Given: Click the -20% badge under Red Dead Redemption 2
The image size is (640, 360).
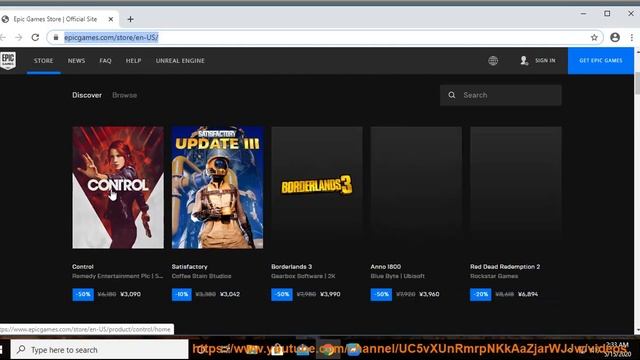Looking at the screenshot, I should click(x=480, y=294).
